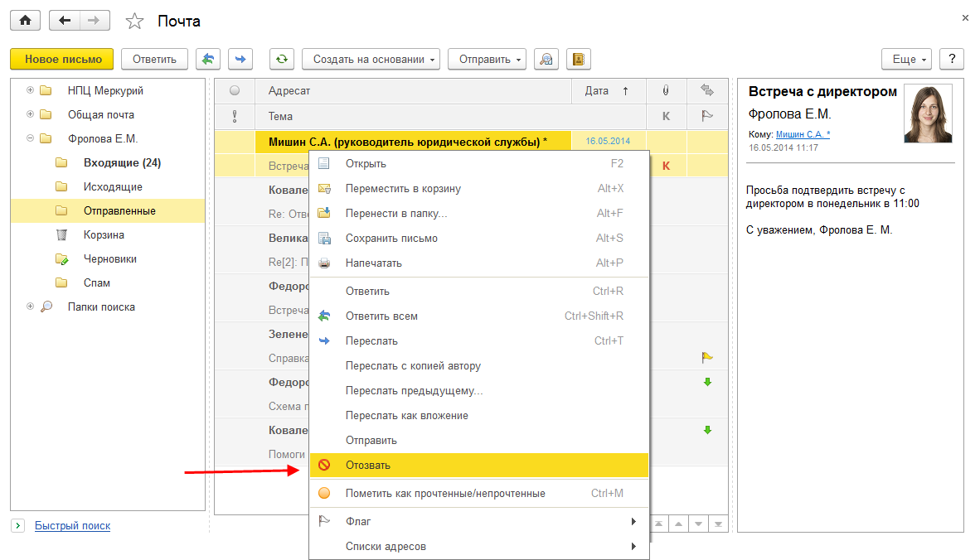Click the reply-all arrows toolbar icon

click(x=208, y=59)
